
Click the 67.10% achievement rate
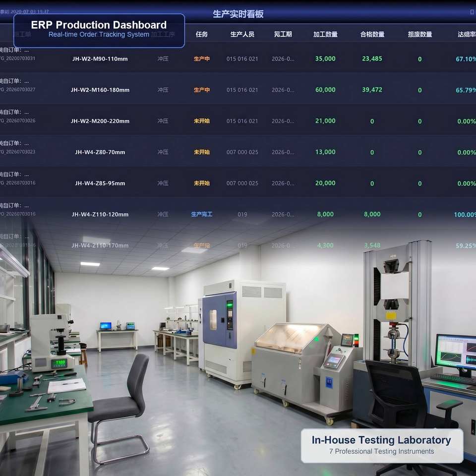pos(466,59)
